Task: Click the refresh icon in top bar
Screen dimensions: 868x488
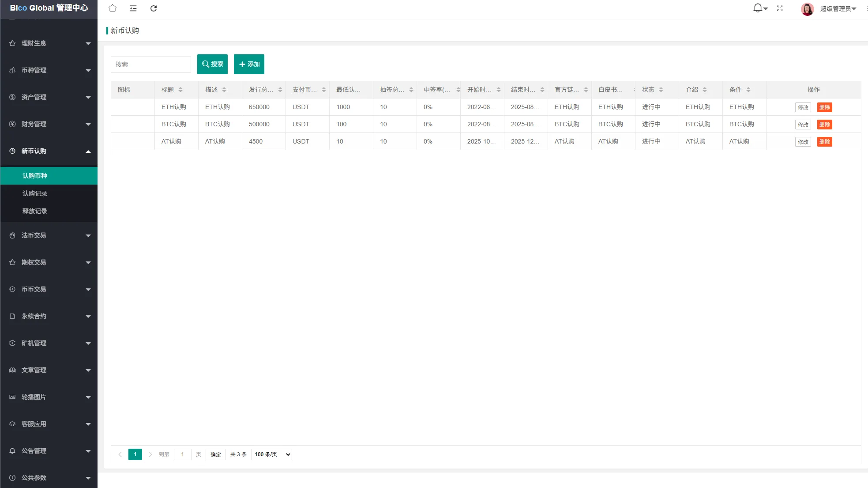Action: [x=154, y=8]
